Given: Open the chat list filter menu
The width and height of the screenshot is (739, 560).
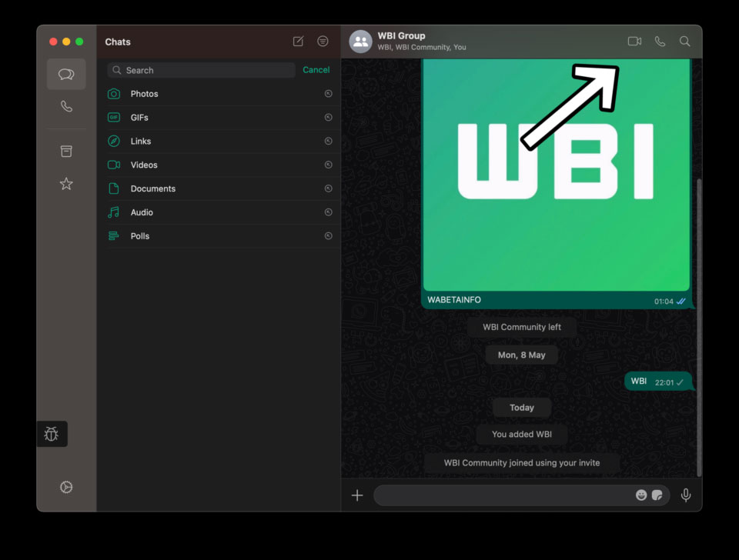Looking at the screenshot, I should tap(323, 42).
